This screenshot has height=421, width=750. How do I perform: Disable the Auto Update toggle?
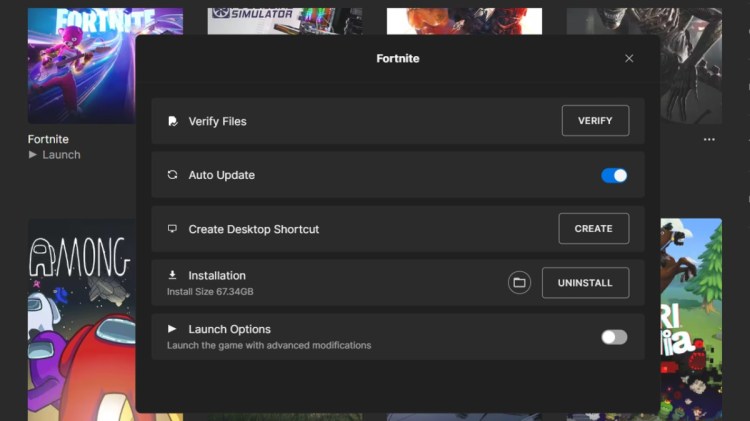click(x=614, y=175)
